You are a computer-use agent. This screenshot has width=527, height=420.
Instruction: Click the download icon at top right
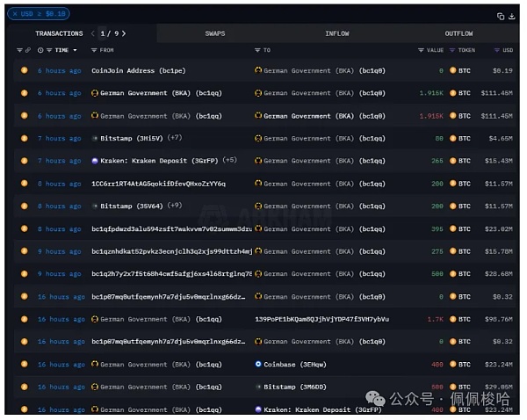tap(512, 16)
